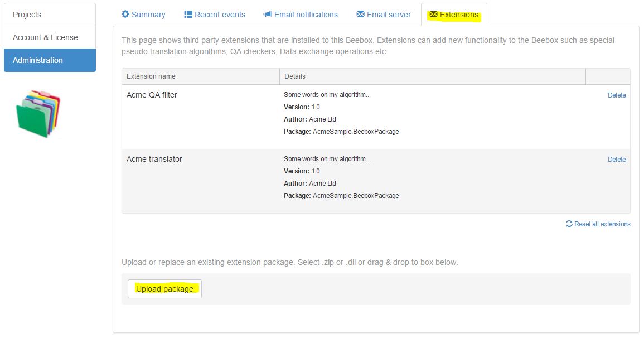Switch to the Email notifications tab label
This screenshot has height=338, width=644.
click(x=306, y=15)
